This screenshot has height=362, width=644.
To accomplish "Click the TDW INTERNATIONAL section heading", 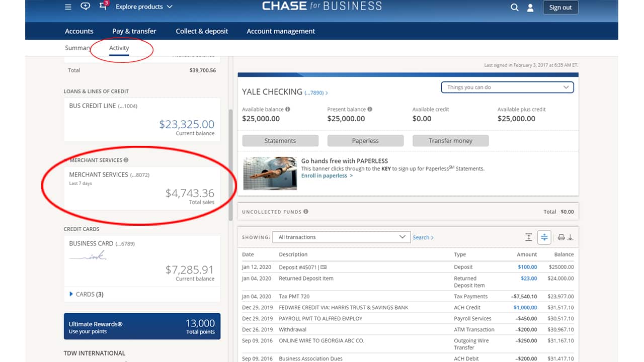I will tap(95, 353).
